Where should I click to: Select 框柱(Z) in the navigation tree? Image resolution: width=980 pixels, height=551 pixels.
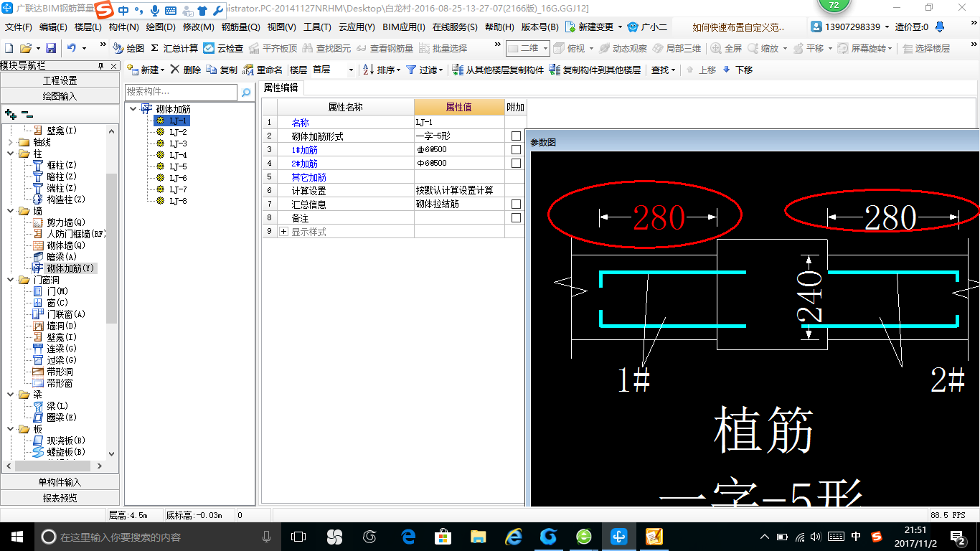tap(61, 165)
